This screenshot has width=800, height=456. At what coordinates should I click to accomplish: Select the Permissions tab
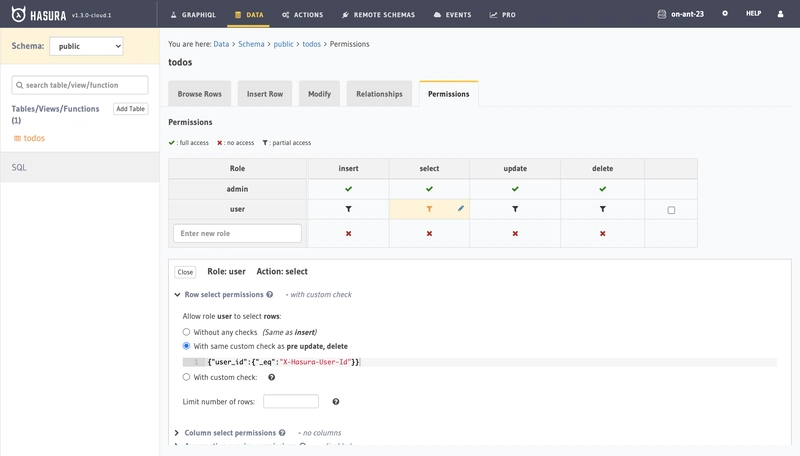(448, 94)
